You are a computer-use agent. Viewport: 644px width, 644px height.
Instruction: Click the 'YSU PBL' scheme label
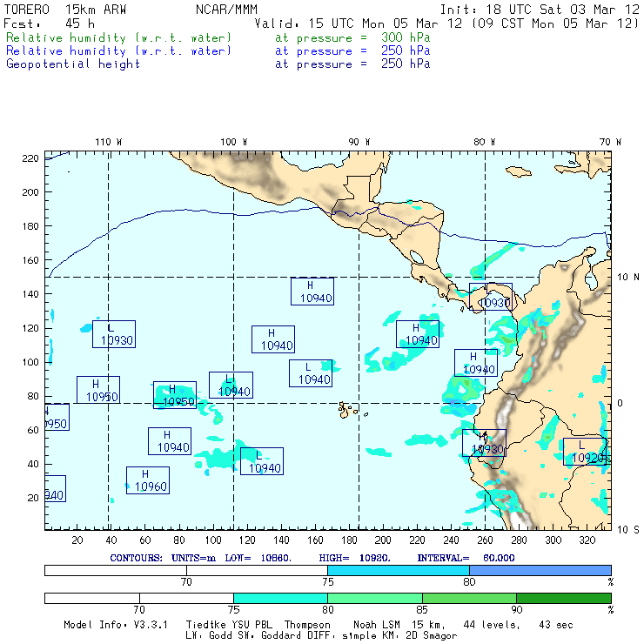[252, 625]
